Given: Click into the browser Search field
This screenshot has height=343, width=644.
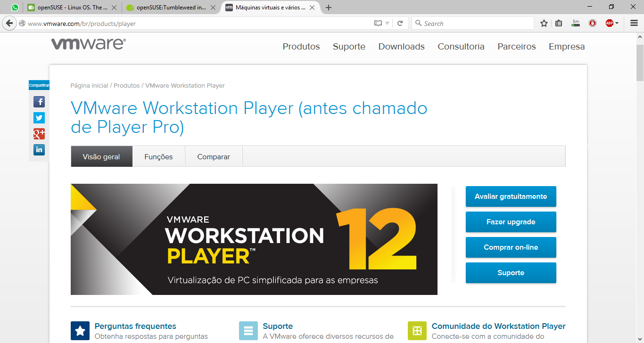Looking at the screenshot, I should pyautogui.click(x=472, y=24).
